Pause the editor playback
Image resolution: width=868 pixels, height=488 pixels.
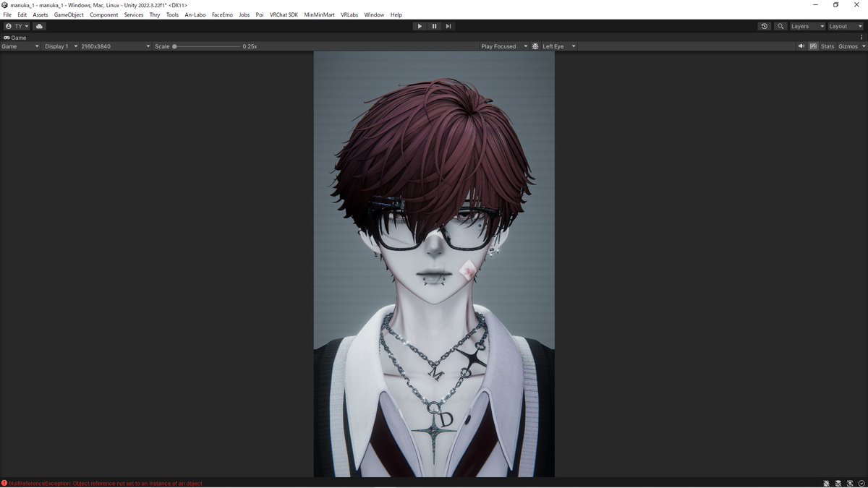tap(434, 26)
